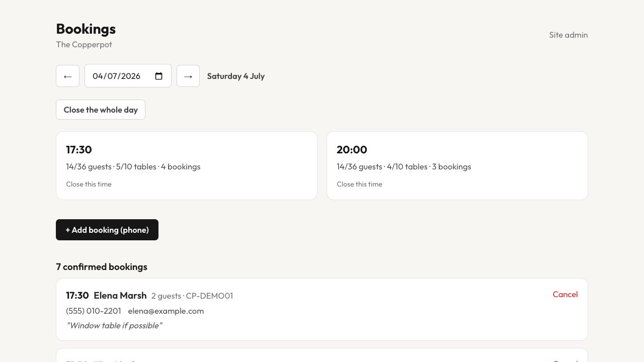Click the date input showing 04/07/2026
This screenshot has width=644, height=362.
(x=128, y=76)
